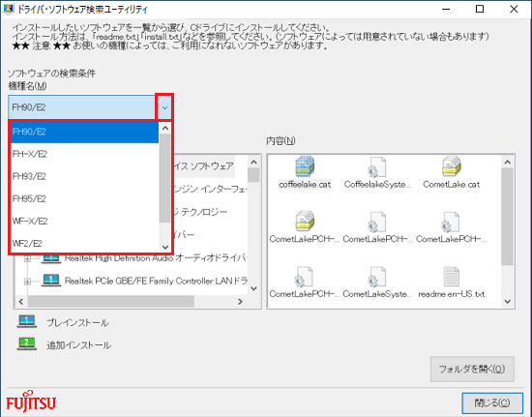The width and height of the screenshot is (532, 417).
Task: Select the readme.en-US.txt text file
Action: pos(452,277)
